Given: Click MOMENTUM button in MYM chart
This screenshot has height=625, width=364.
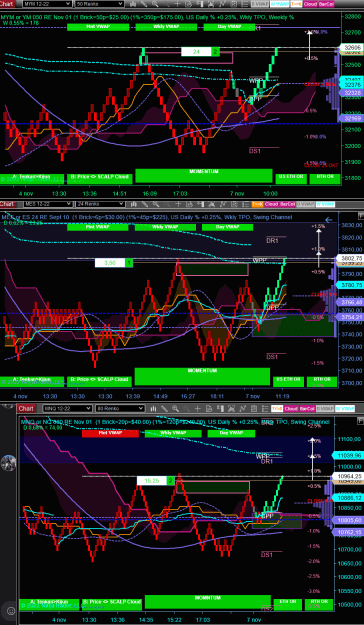Looking at the screenshot, I should [203, 176].
